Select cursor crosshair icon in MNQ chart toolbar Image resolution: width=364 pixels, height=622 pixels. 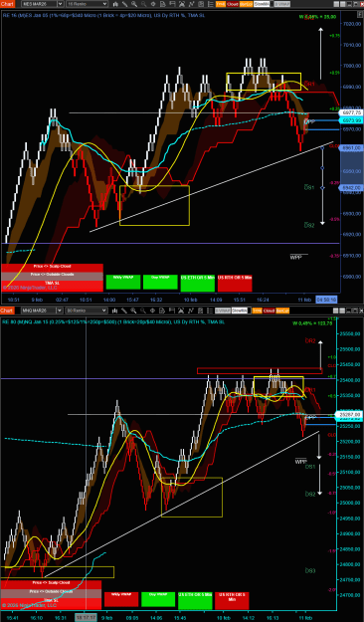153,311
